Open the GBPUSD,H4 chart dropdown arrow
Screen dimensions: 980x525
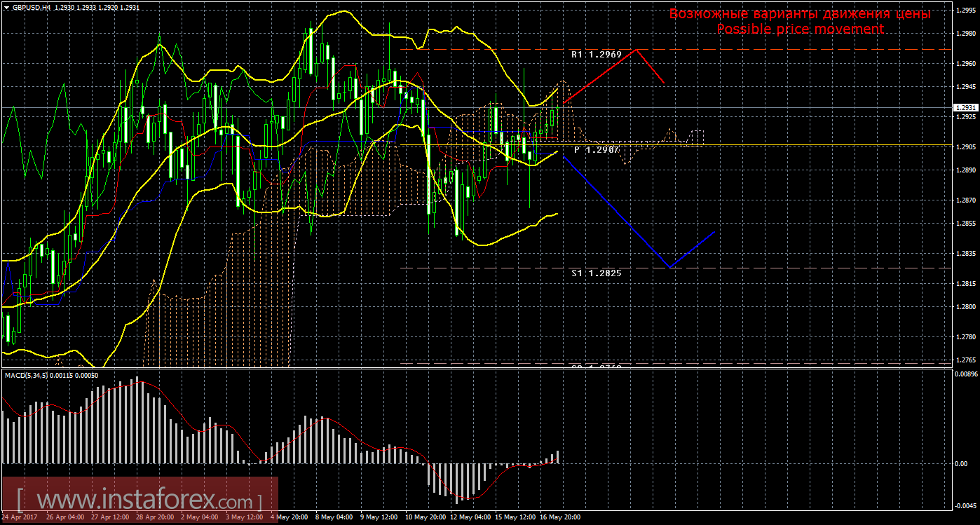6,6
